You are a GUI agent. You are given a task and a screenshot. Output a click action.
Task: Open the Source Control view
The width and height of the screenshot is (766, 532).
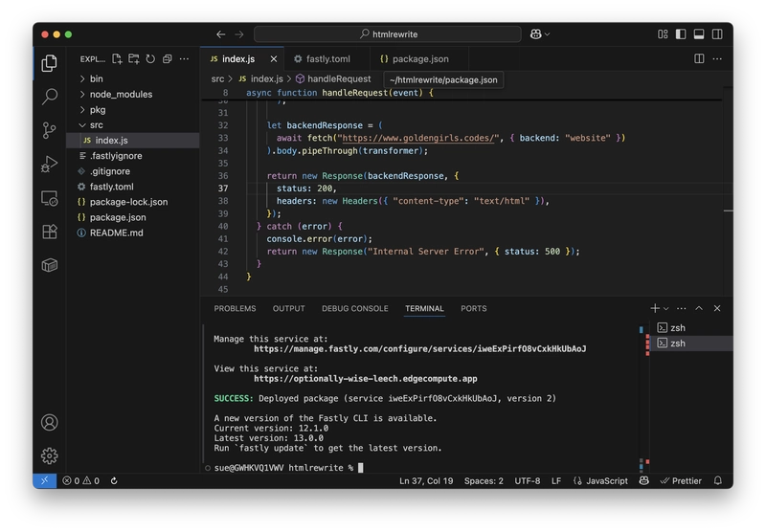coord(50,130)
